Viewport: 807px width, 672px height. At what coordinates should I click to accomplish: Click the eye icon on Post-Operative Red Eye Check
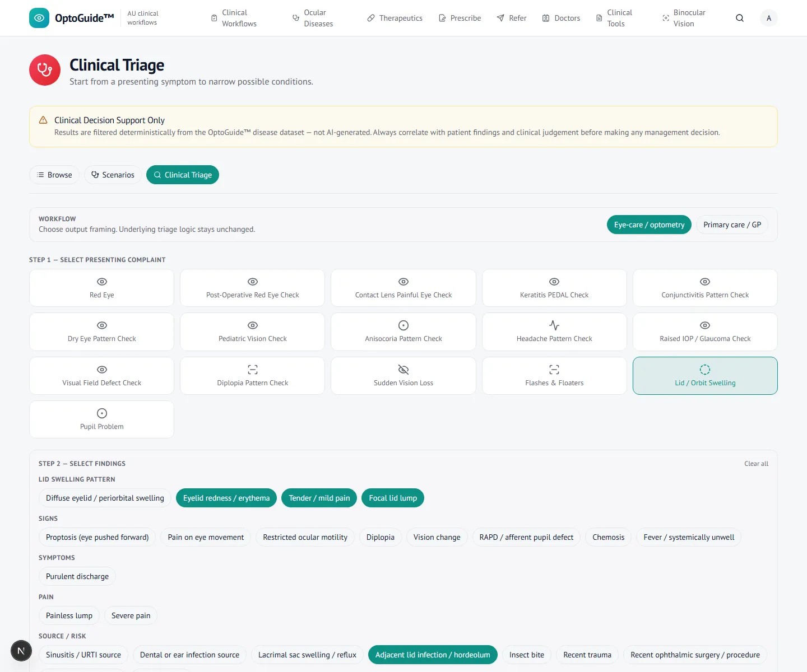[253, 282]
